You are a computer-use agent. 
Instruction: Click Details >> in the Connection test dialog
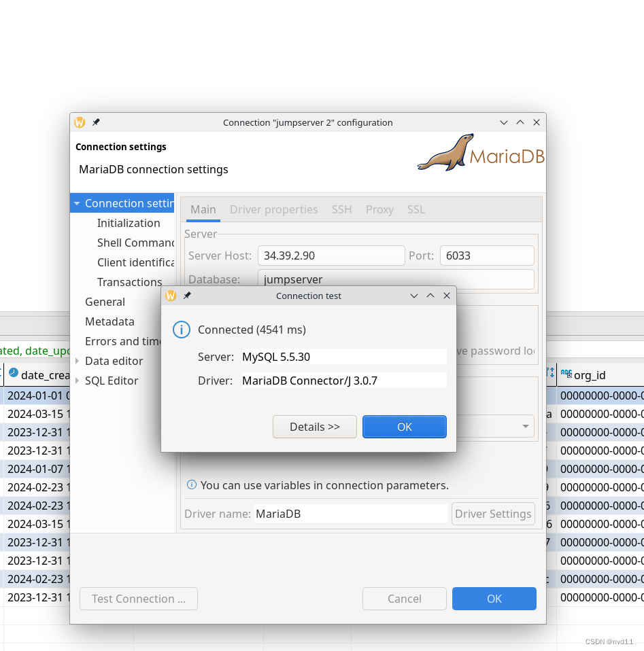point(315,427)
